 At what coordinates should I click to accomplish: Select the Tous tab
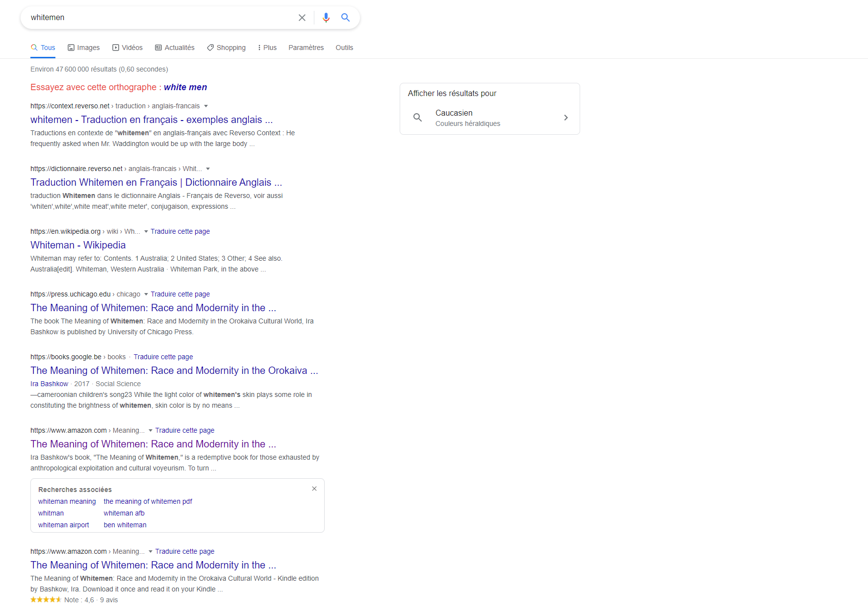(x=43, y=48)
